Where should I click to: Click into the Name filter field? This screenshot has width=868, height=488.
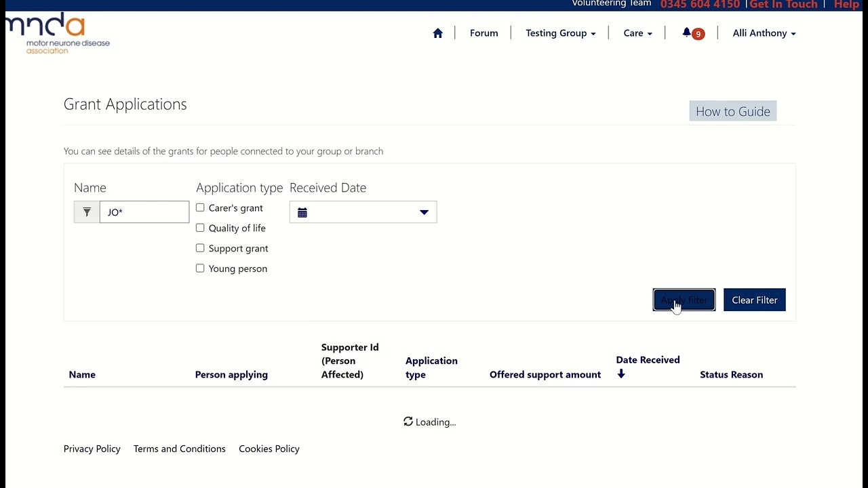coord(144,212)
